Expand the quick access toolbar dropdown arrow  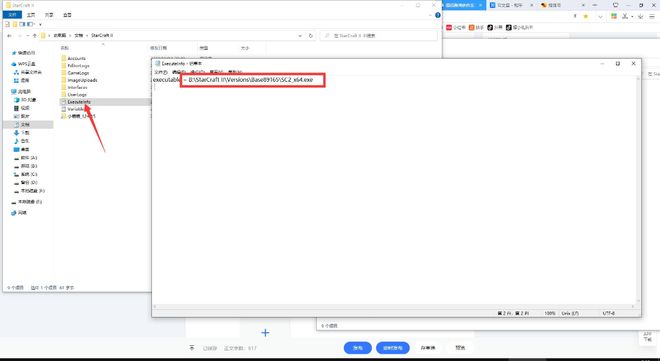[x=40, y=24]
